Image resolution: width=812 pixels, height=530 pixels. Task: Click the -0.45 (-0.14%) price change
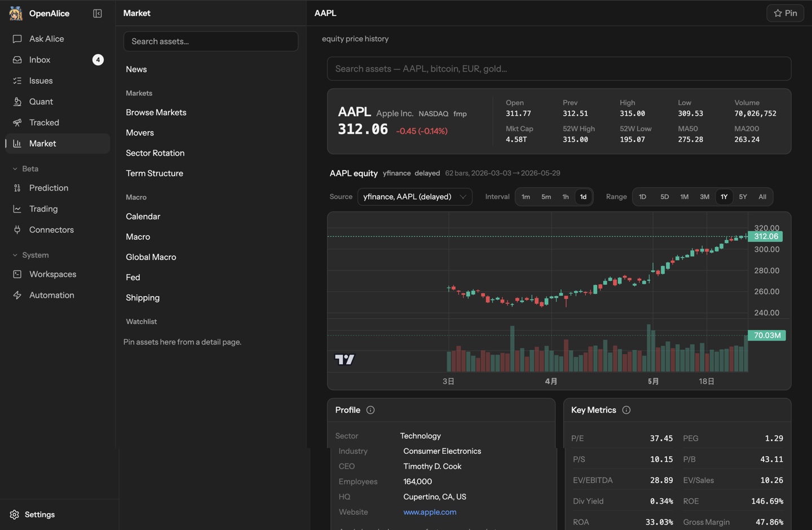(x=422, y=131)
